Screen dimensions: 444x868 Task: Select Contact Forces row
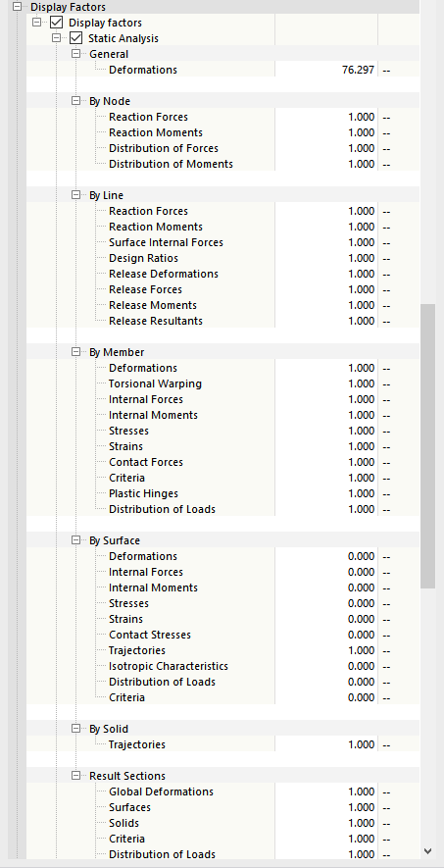click(223, 462)
